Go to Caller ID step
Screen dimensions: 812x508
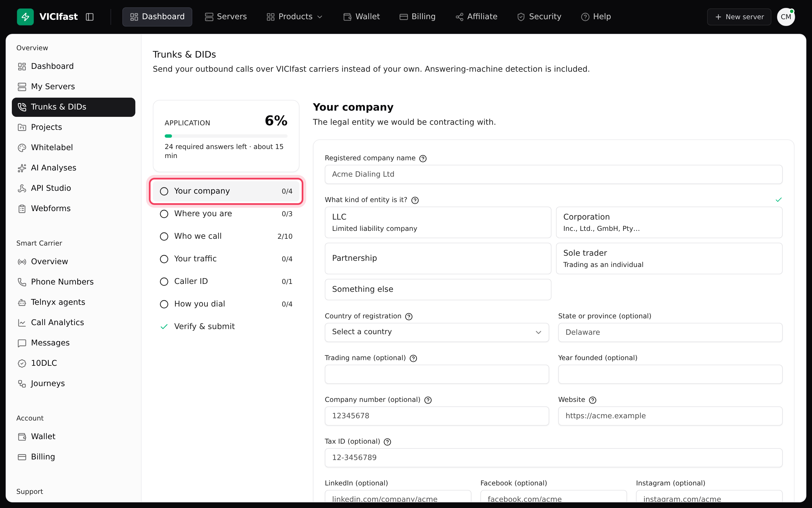click(226, 281)
